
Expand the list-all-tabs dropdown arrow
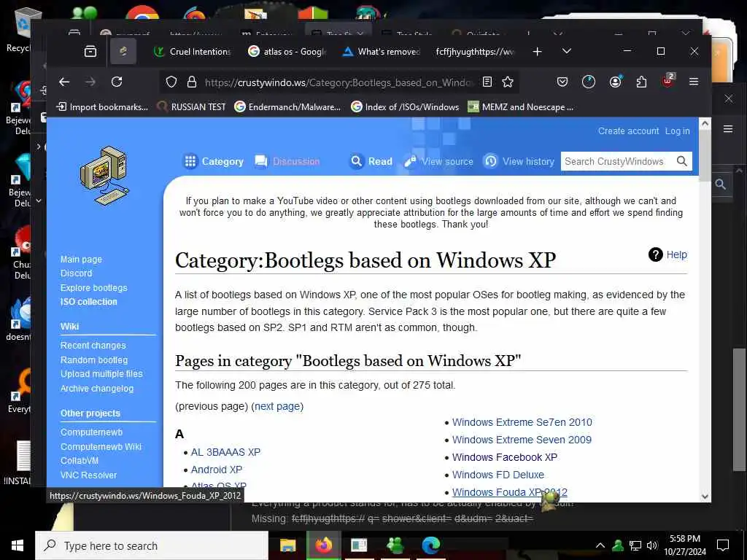click(x=566, y=51)
